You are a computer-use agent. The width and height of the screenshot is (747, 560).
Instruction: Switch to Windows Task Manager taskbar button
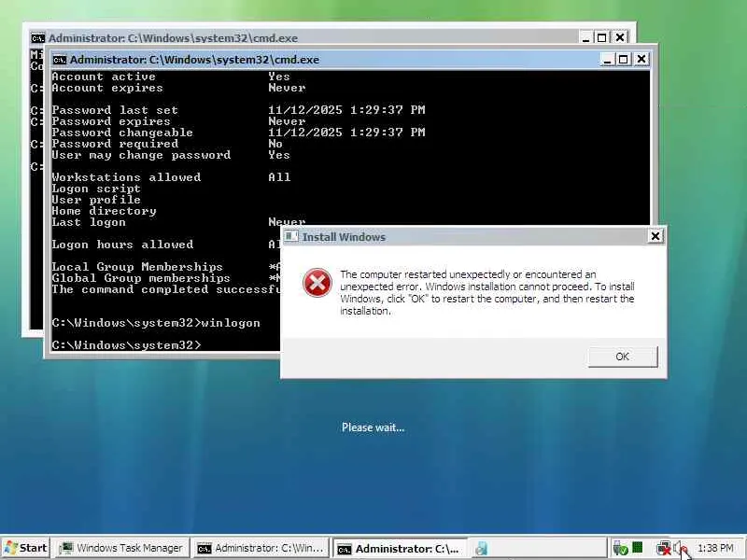click(x=121, y=549)
